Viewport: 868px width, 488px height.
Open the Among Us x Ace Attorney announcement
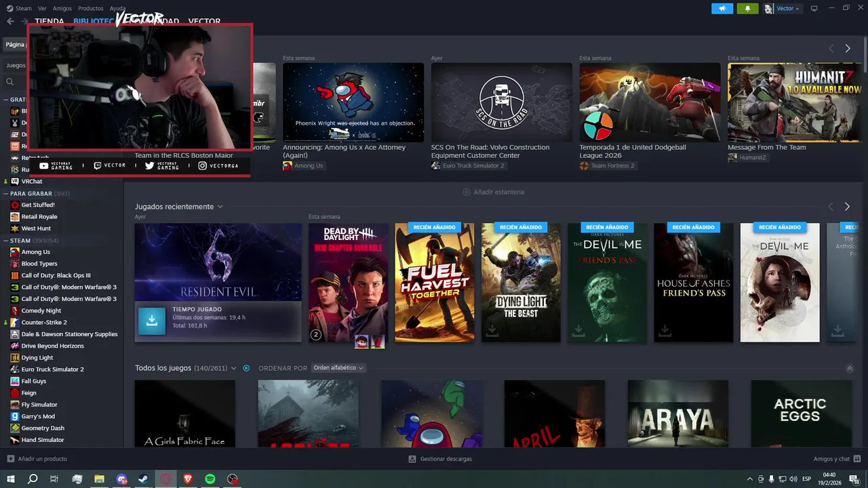tap(353, 102)
